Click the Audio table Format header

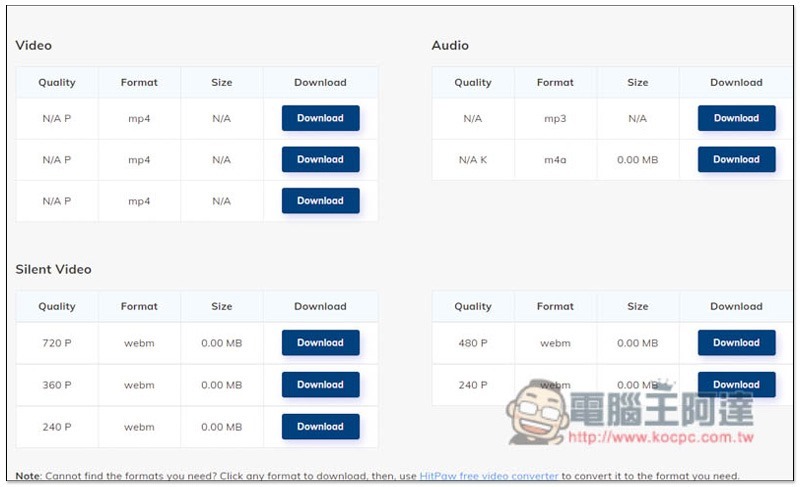coord(555,83)
